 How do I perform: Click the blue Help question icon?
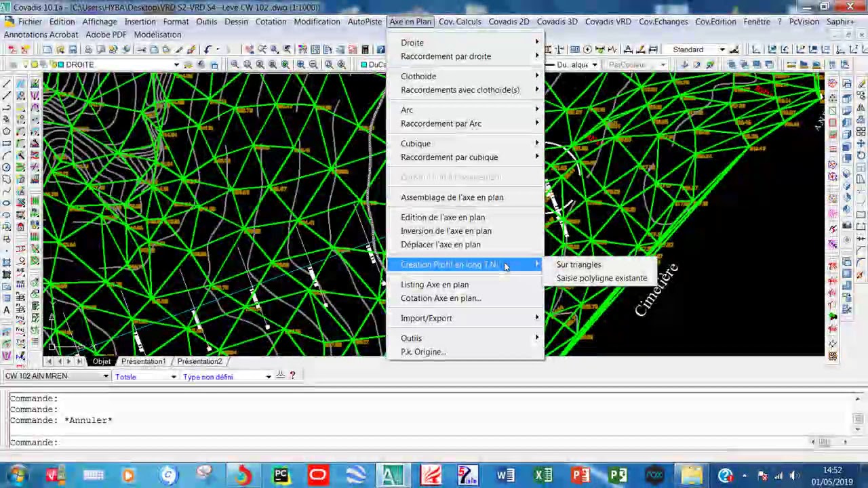coord(381,49)
